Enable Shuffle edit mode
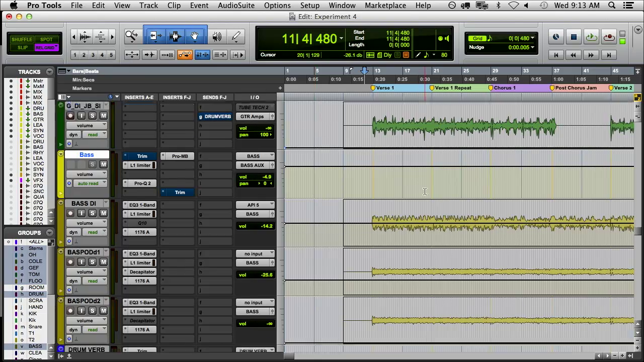The image size is (644, 362). (x=22, y=39)
